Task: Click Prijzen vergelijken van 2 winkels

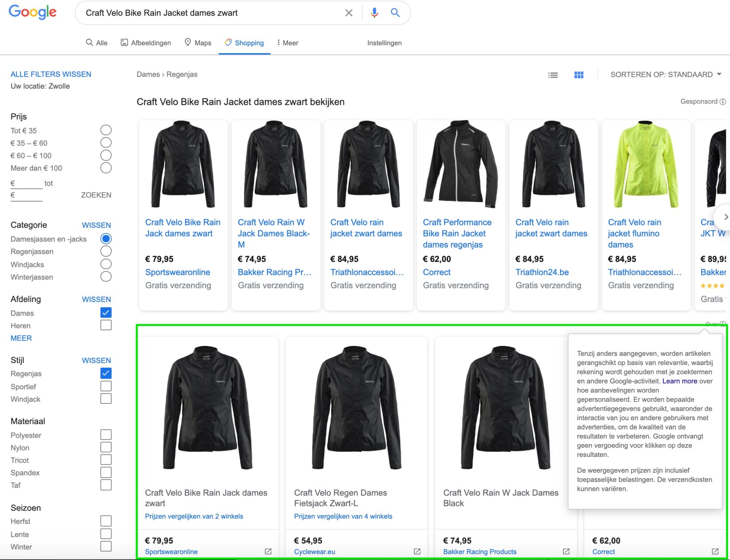Action: (x=194, y=516)
